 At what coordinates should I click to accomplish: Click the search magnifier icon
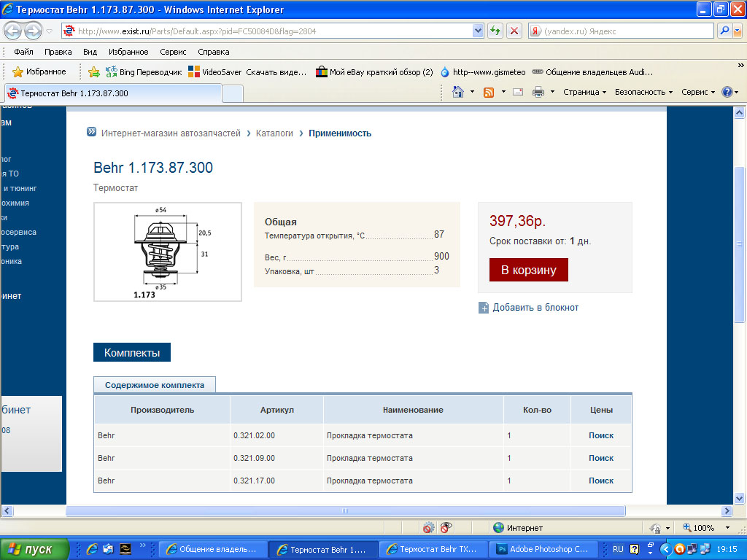724,31
